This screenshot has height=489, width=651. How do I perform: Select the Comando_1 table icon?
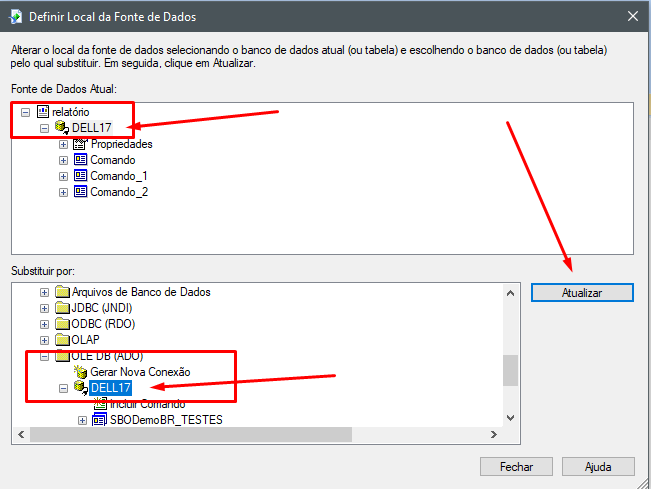(80, 176)
